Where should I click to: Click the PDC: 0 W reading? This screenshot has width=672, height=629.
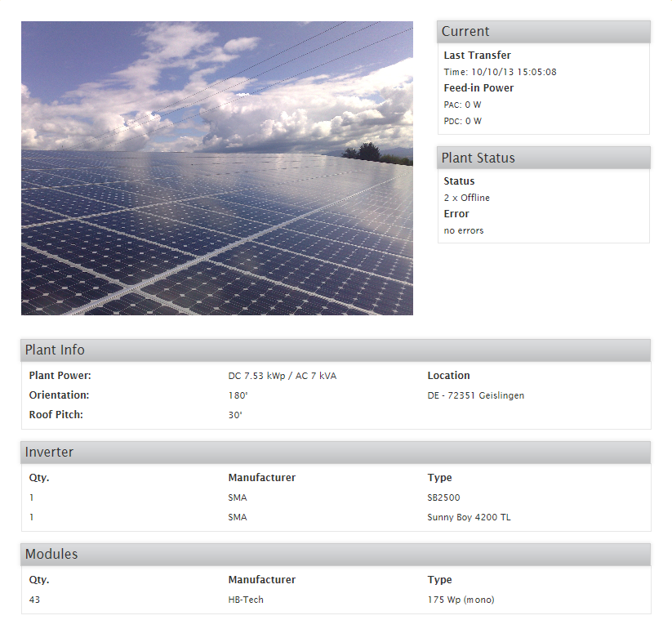point(462,121)
